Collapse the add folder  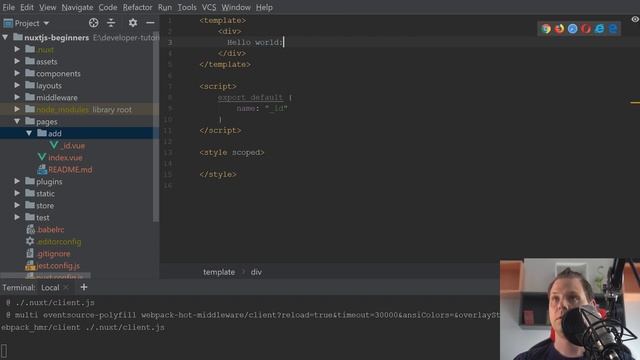pyautogui.click(x=29, y=133)
